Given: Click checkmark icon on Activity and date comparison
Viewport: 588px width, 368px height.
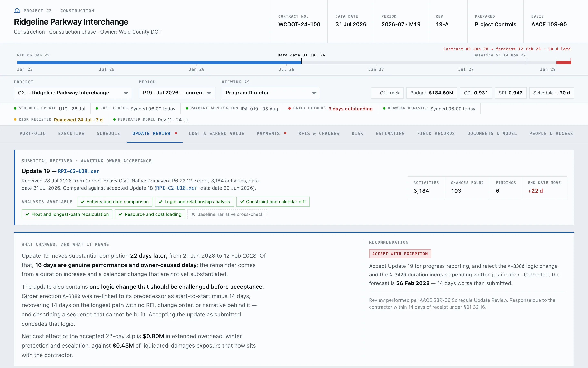Looking at the screenshot, I should pos(82,202).
